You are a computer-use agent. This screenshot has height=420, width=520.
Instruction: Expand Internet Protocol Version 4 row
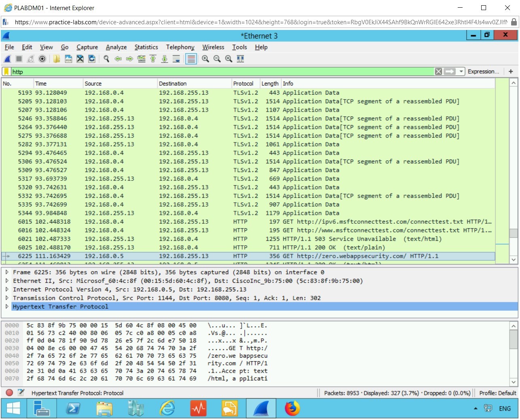(7, 289)
